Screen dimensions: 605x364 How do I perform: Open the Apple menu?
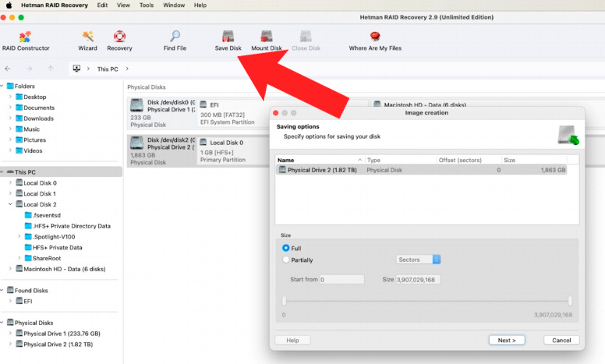[9, 5]
